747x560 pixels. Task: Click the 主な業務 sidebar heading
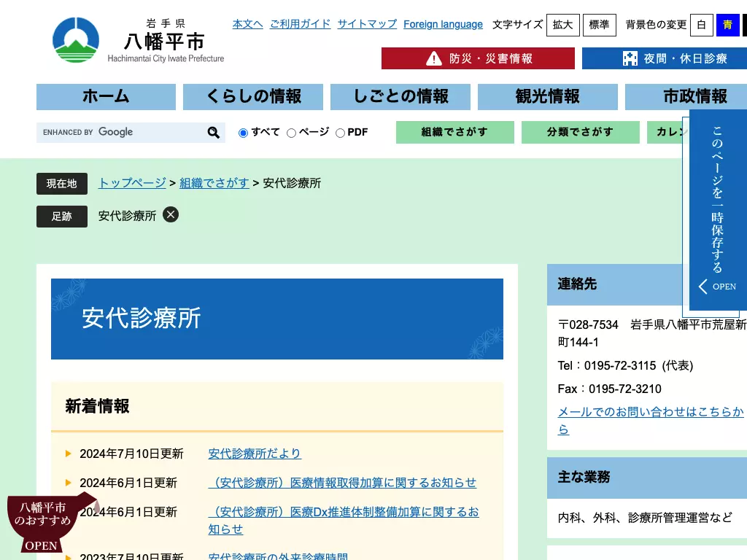pyautogui.click(x=584, y=477)
